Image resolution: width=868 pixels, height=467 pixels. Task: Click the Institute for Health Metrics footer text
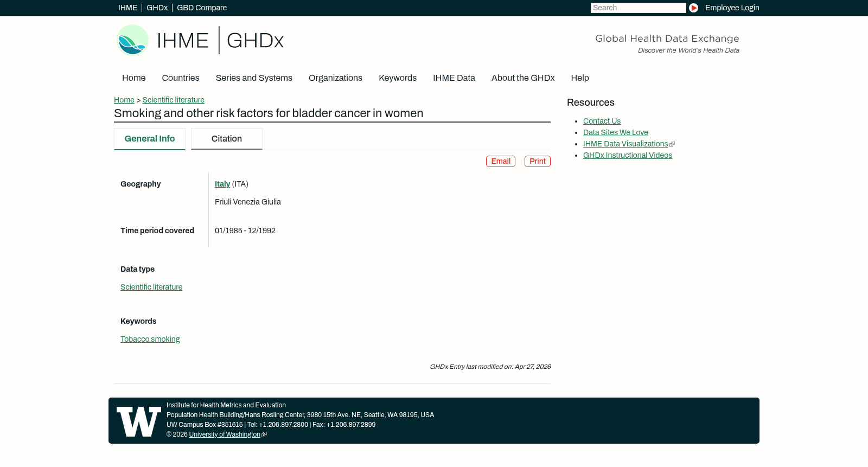(226, 406)
